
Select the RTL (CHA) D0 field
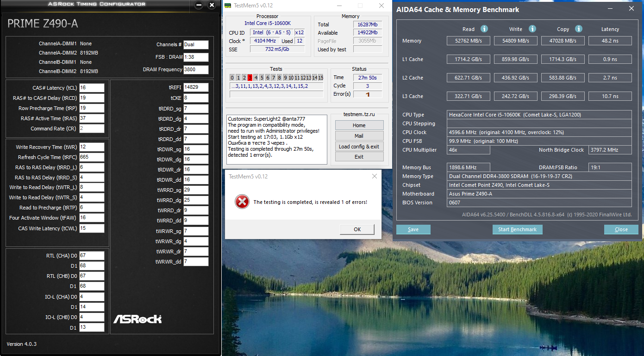(92, 256)
